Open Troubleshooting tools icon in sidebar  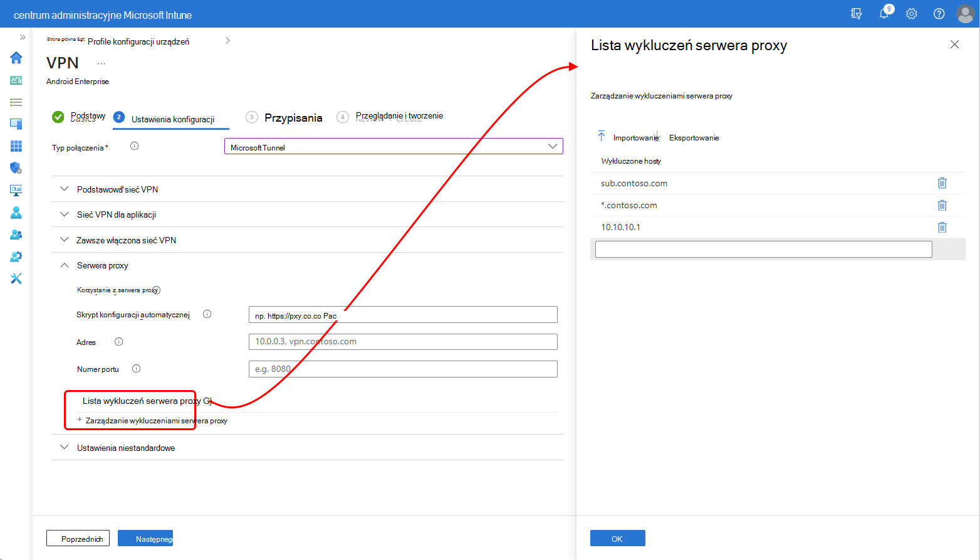click(x=16, y=278)
